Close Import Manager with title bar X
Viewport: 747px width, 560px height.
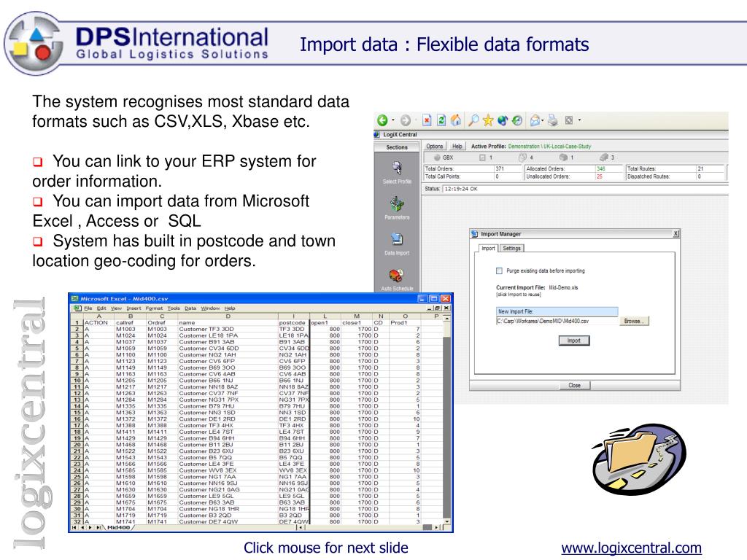tap(676, 233)
